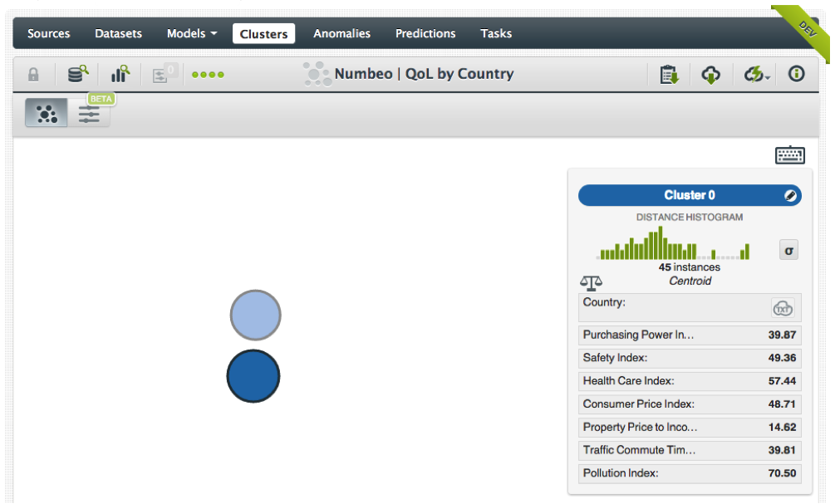835x504 pixels.
Task: Switch to the BETA sliders view
Action: 89,115
